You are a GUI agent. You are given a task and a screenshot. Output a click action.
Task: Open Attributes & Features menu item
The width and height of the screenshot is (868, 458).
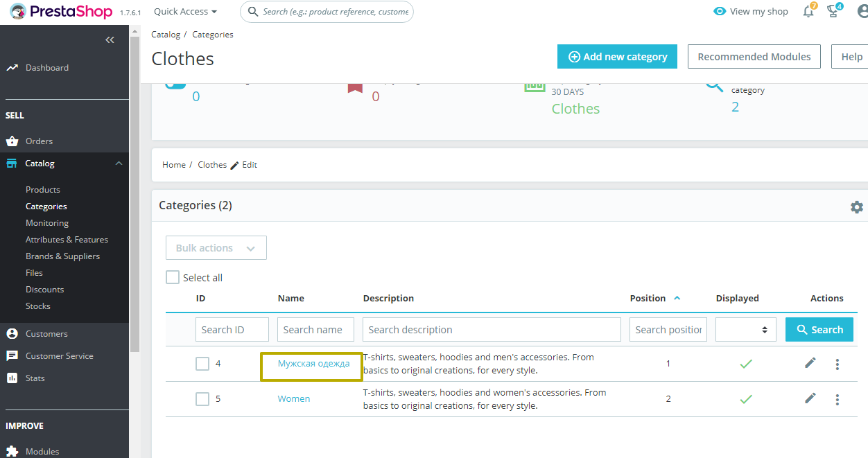67,240
